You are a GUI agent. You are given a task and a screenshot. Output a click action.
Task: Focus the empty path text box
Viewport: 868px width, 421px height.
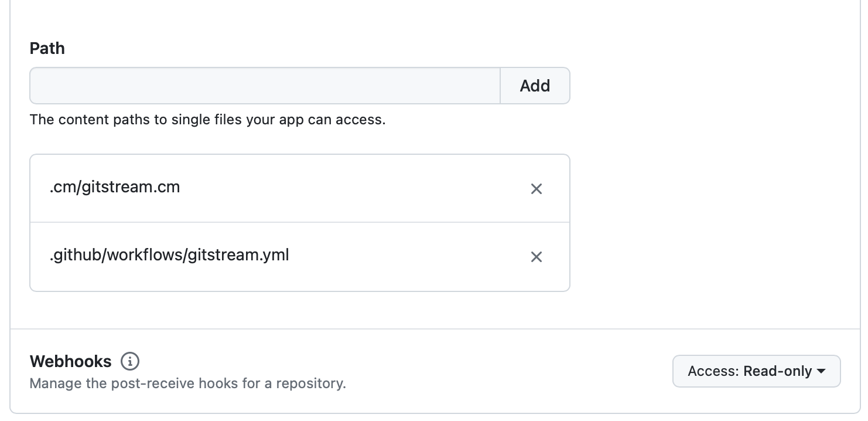pyautogui.click(x=264, y=86)
